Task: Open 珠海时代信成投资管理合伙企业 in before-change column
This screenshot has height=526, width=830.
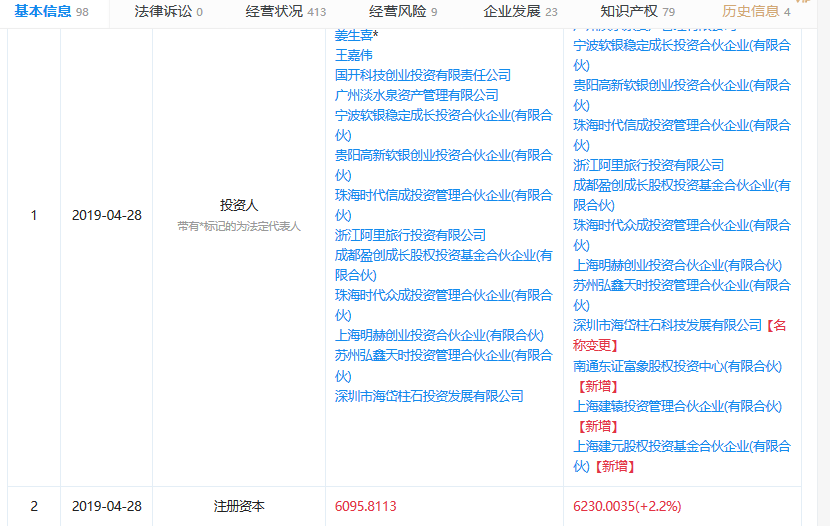Action: tap(444, 205)
